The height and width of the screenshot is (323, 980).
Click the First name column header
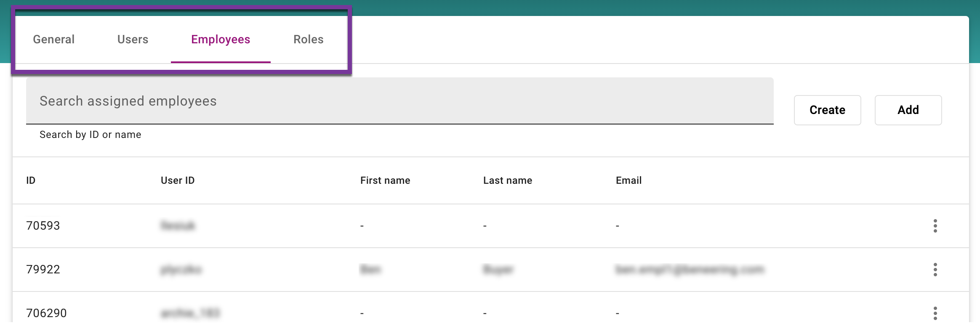[385, 180]
